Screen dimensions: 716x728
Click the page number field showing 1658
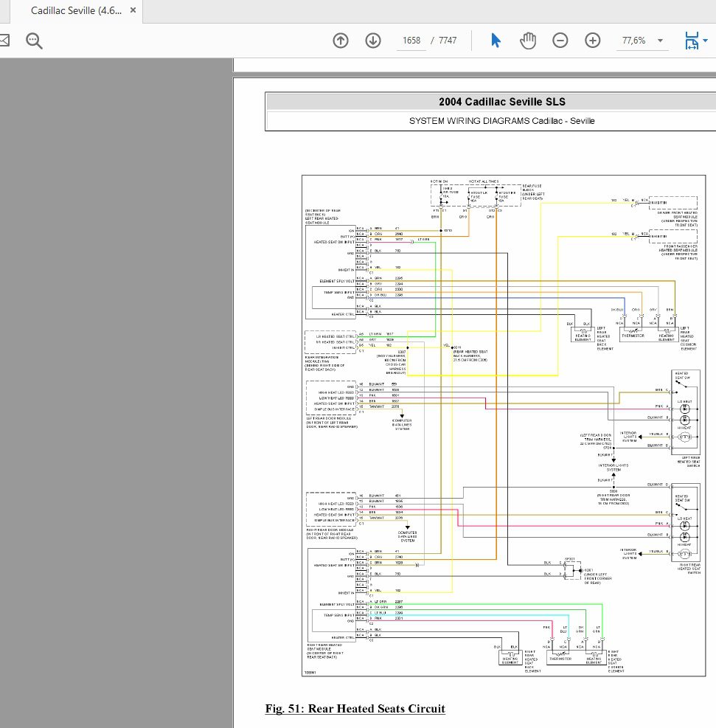[411, 41]
